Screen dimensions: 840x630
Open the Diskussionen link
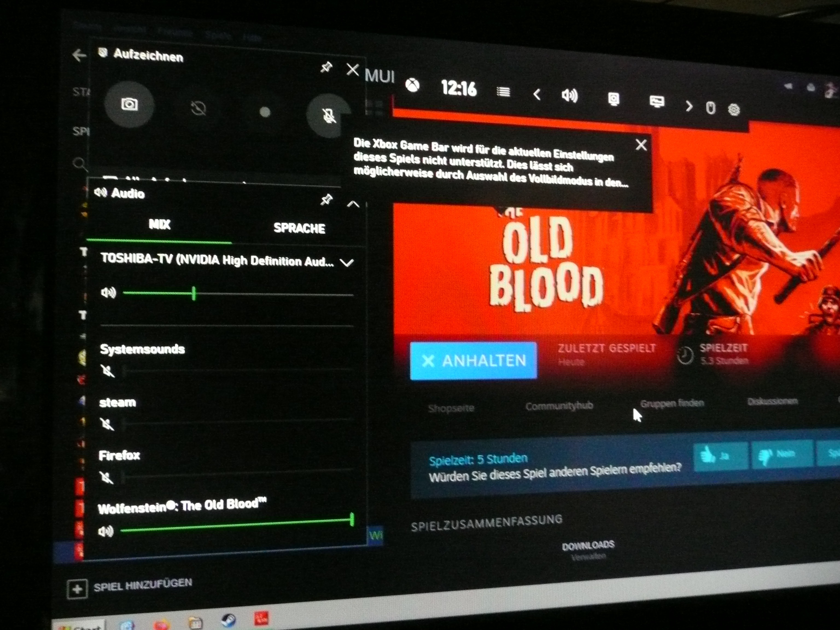(x=772, y=401)
